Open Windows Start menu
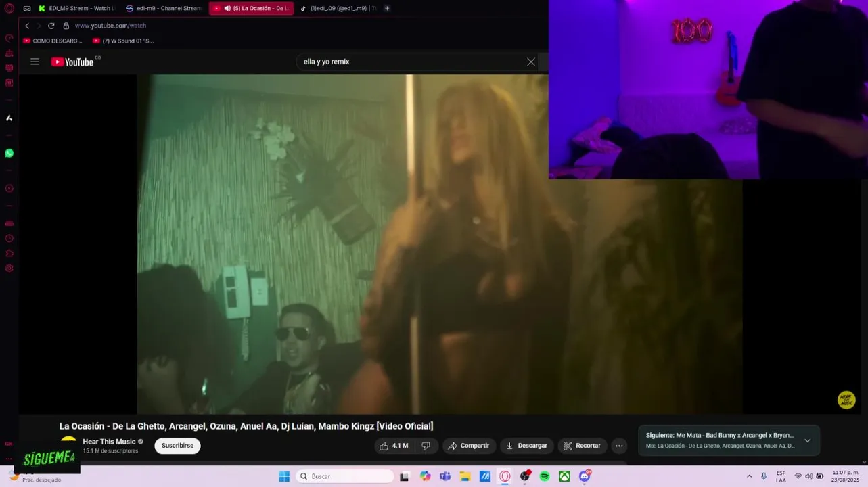868x487 pixels. [x=284, y=476]
